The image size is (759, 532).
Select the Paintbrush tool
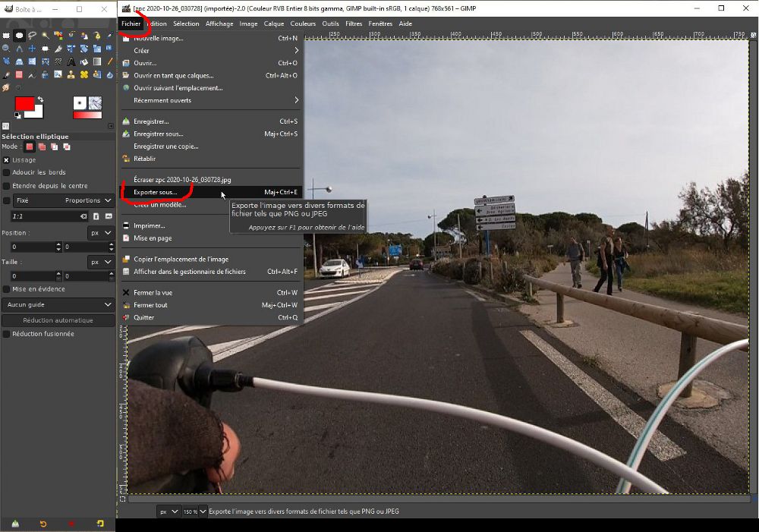6,74
